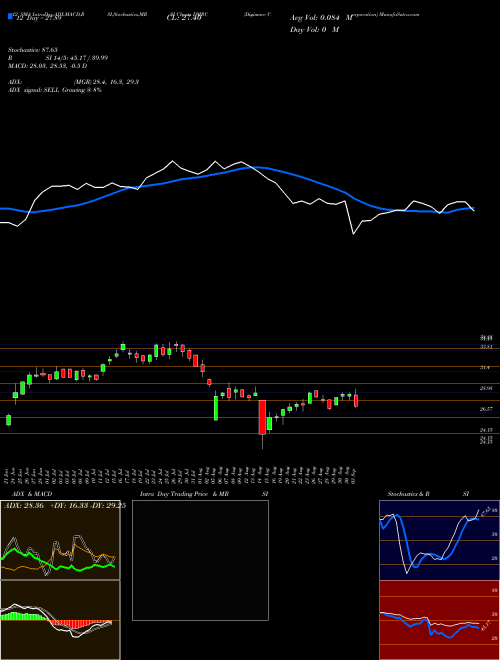Click the blue 12 Day SMA legend square
This screenshot has height=660, width=500.
coord(11,17)
